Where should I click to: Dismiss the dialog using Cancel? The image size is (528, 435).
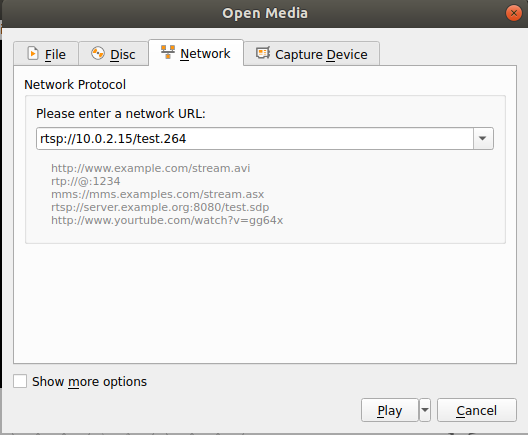click(x=476, y=410)
